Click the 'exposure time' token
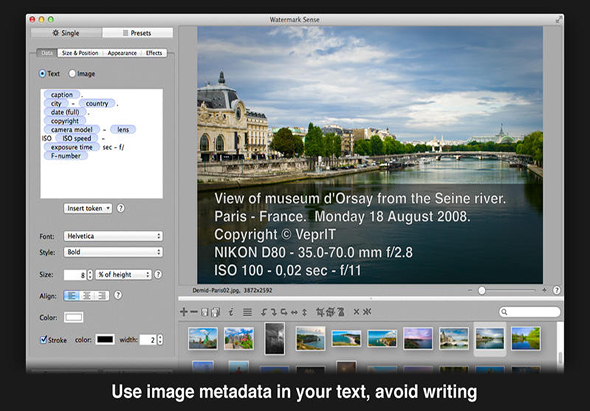 point(71,147)
